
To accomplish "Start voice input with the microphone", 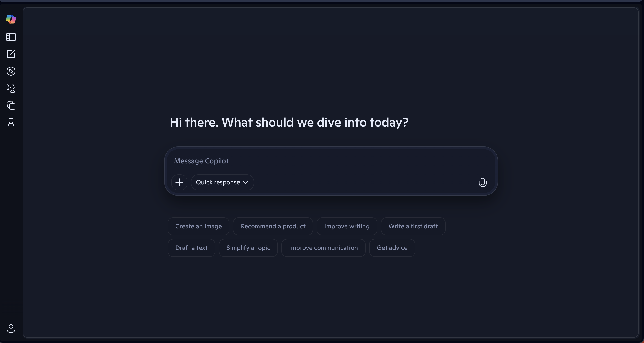I will (483, 182).
